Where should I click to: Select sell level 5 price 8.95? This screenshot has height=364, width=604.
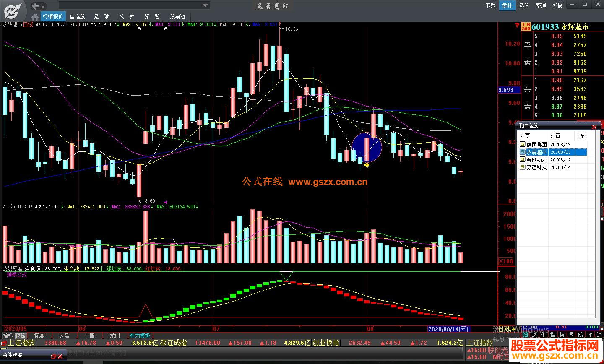pos(557,36)
